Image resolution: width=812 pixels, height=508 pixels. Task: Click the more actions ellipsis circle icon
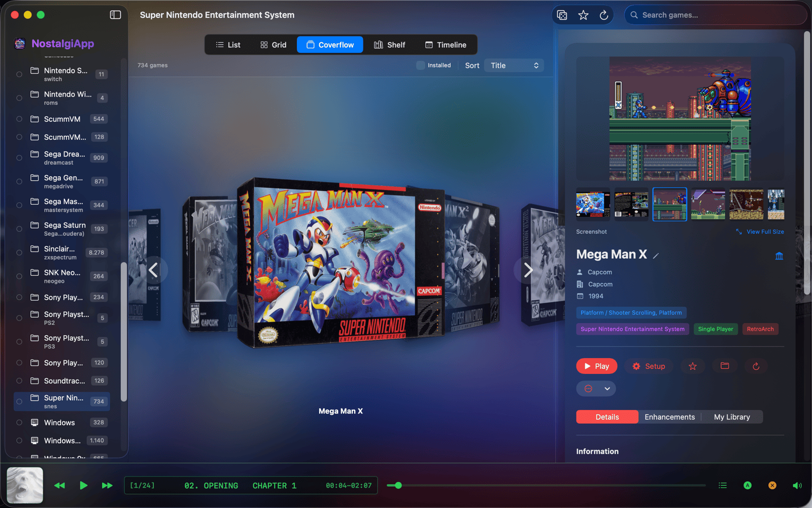pos(588,389)
